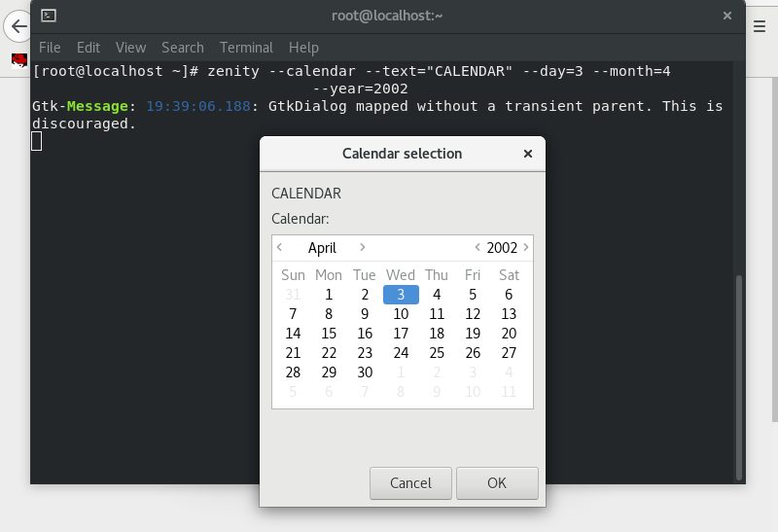
Task: Select day 24 in calendar
Action: (401, 352)
